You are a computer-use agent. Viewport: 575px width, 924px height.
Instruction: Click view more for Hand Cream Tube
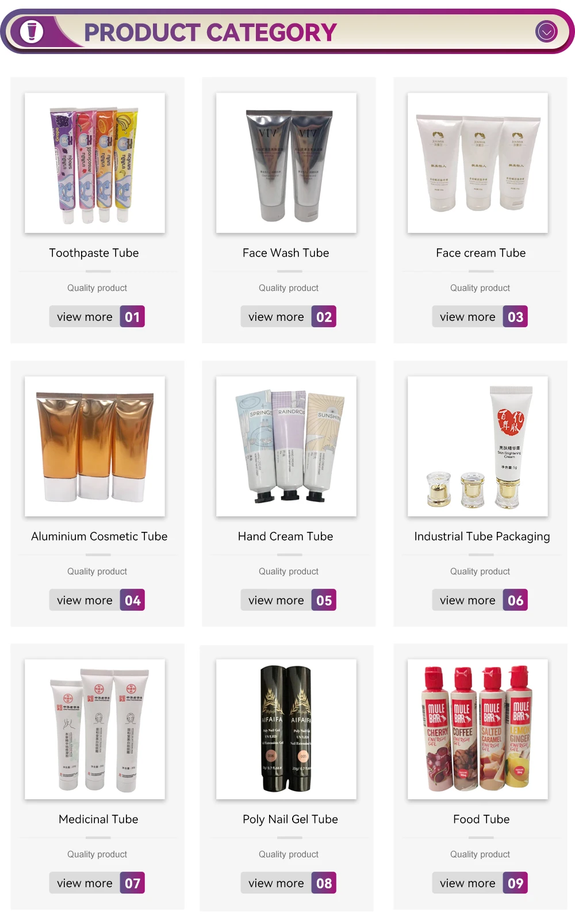coord(276,600)
